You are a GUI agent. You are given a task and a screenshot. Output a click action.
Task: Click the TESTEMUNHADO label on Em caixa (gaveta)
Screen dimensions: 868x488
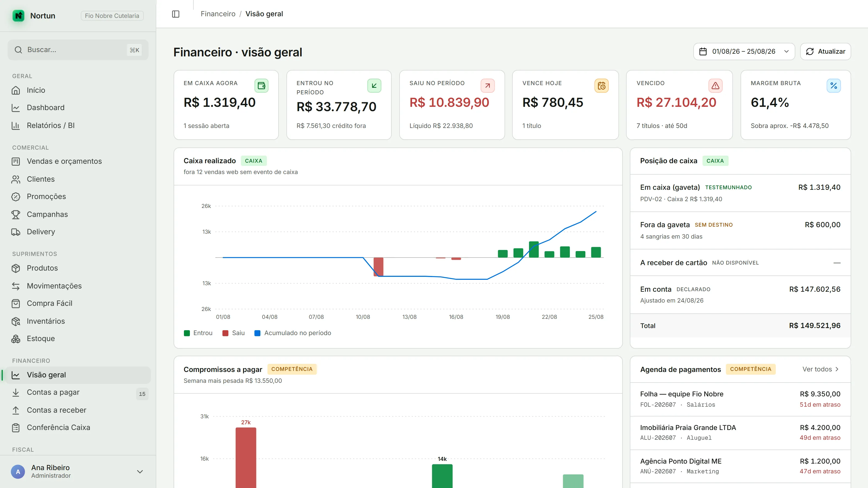(729, 188)
